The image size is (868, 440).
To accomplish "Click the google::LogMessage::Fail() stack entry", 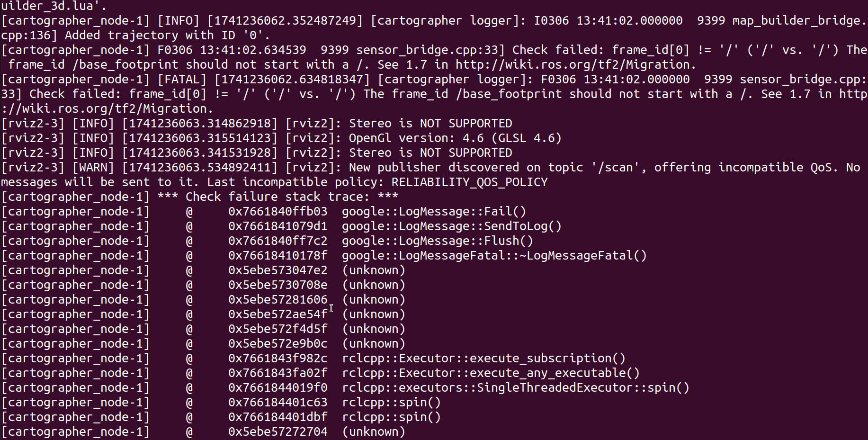I will click(x=434, y=212).
